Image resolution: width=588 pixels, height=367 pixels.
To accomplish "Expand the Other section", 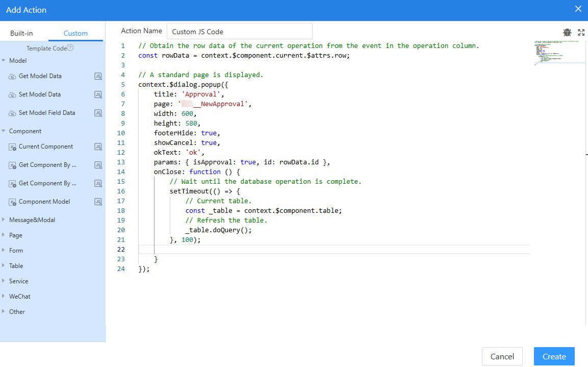I will point(4,311).
